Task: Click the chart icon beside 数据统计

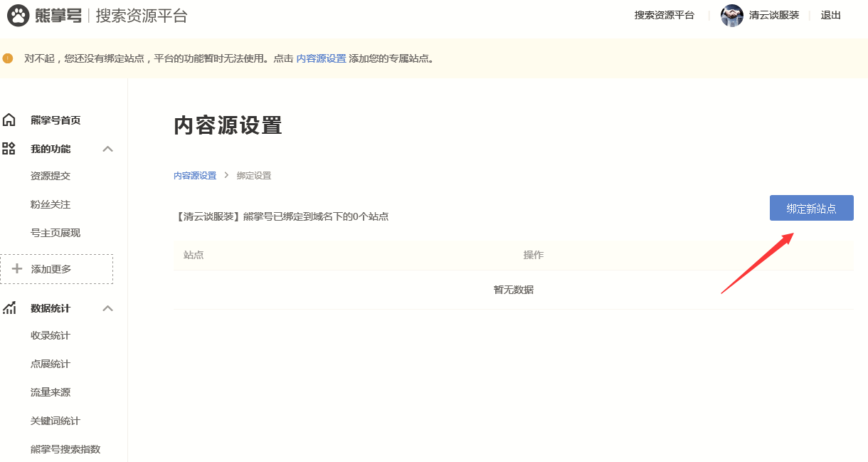Action: [9, 308]
